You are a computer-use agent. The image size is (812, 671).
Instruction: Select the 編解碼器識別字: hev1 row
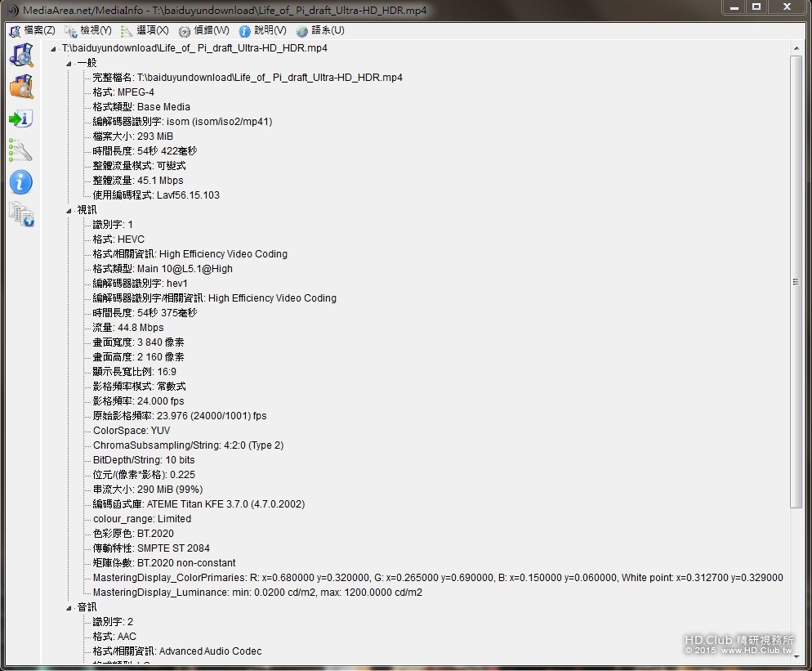tap(140, 284)
